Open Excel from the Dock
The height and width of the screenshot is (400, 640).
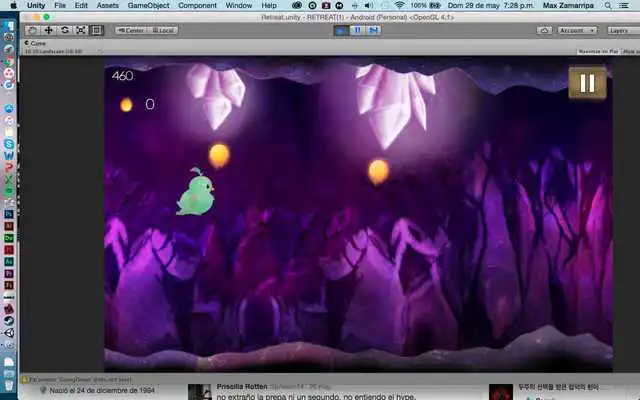[x=9, y=179]
